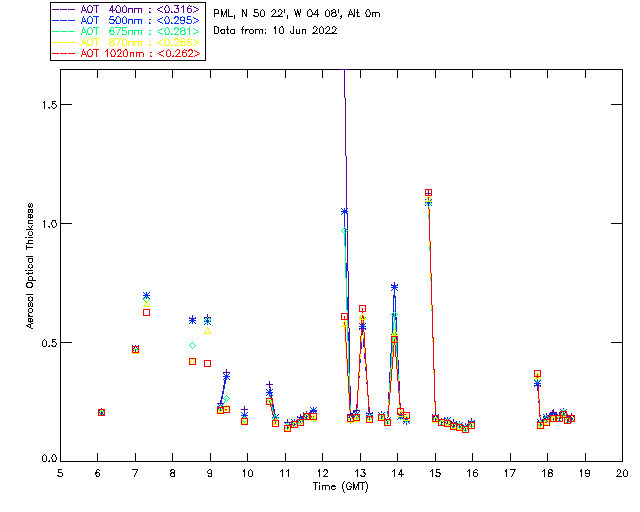Click the red square marker before hour 18
The width and height of the screenshot is (640, 512).
click(538, 374)
